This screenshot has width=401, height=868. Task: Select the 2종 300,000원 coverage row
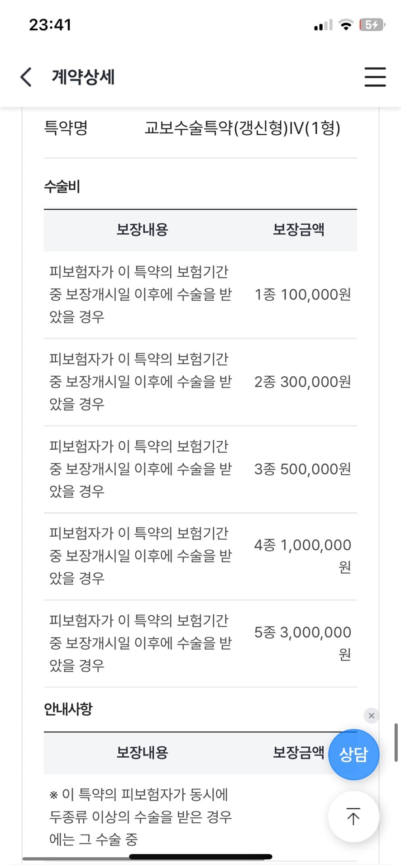[x=200, y=382]
